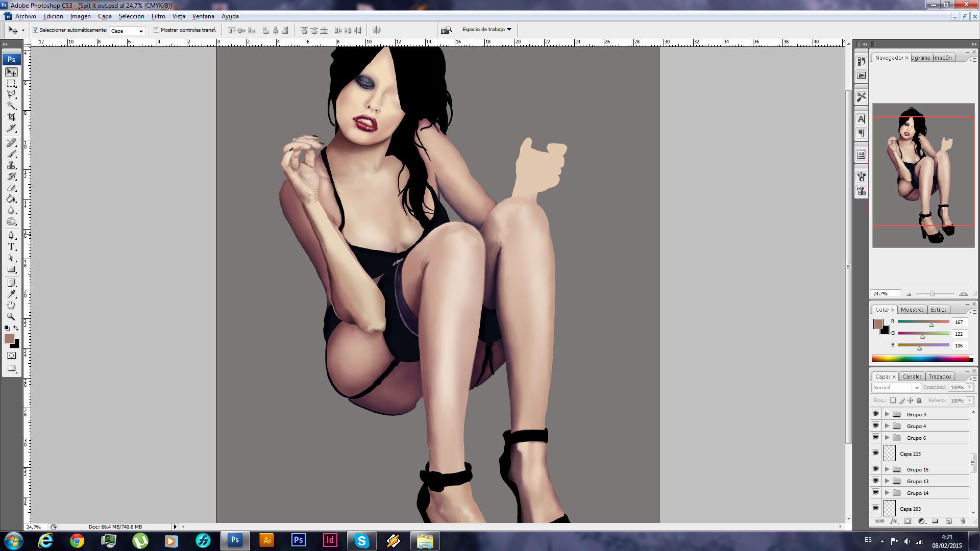Open the Filtro menu

(x=158, y=16)
